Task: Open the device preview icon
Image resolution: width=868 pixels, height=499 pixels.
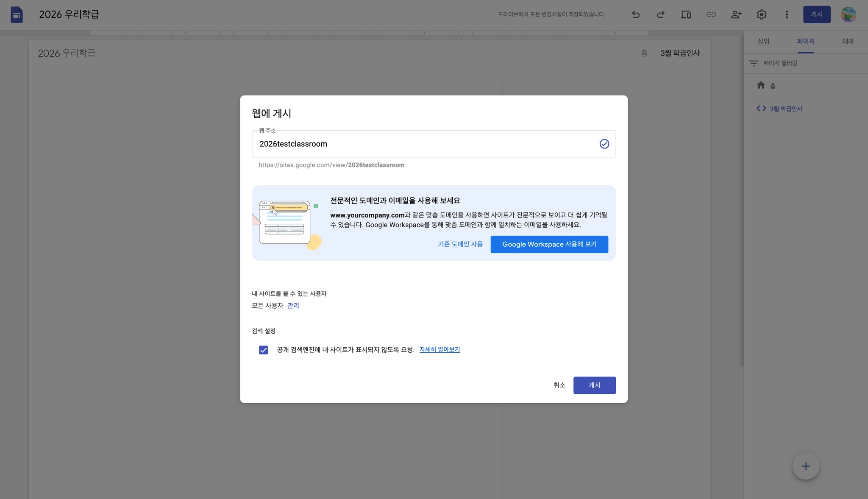Action: pos(686,14)
